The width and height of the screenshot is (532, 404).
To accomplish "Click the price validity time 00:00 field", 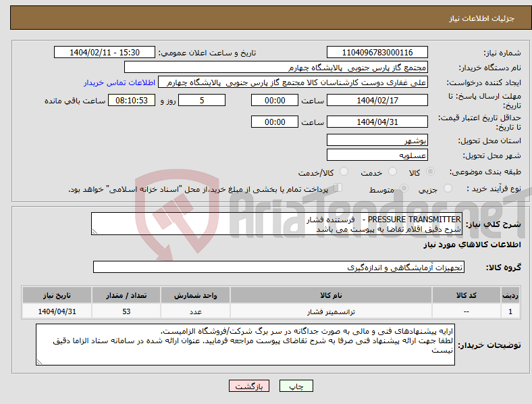I will 275,122.
